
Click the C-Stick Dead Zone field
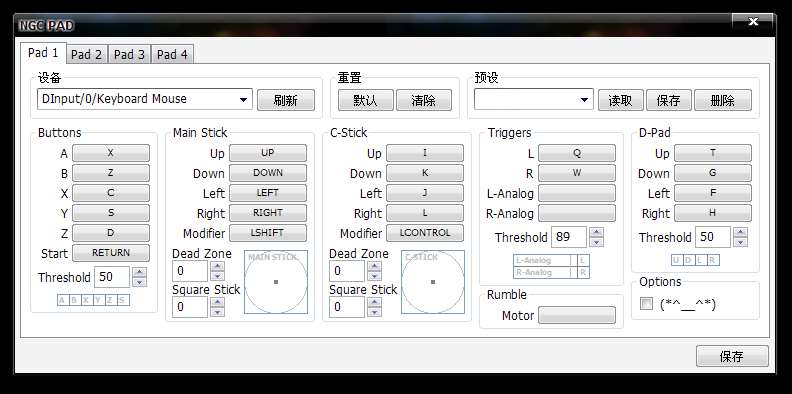pos(347,271)
